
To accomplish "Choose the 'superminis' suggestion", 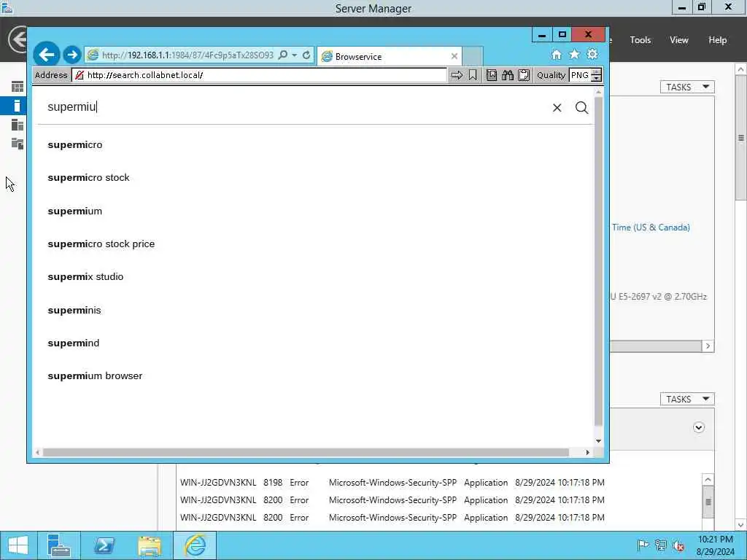I will [x=74, y=311].
